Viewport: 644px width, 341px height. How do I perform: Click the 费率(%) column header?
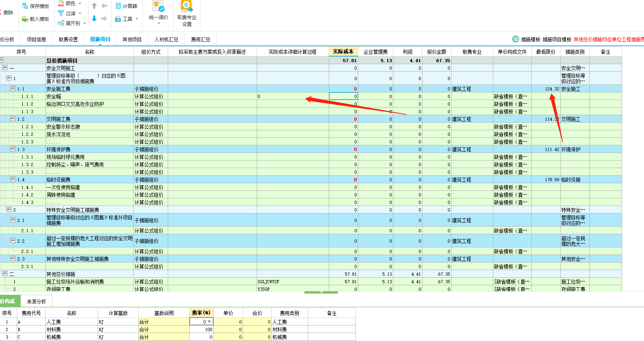pos(201,313)
